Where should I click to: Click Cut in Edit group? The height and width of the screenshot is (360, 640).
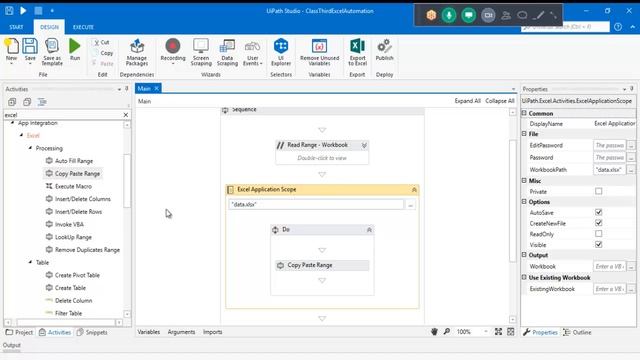[x=101, y=42]
